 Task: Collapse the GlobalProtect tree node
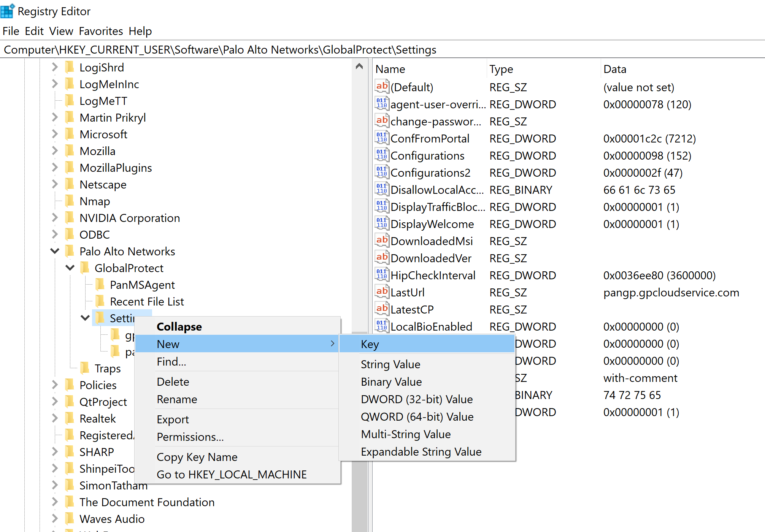pos(70,268)
